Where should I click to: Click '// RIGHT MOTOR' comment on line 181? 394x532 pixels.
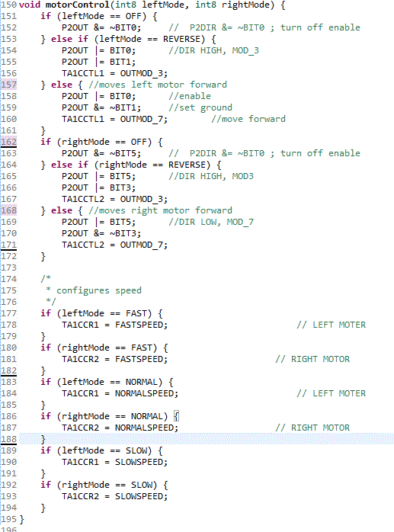[312, 359]
